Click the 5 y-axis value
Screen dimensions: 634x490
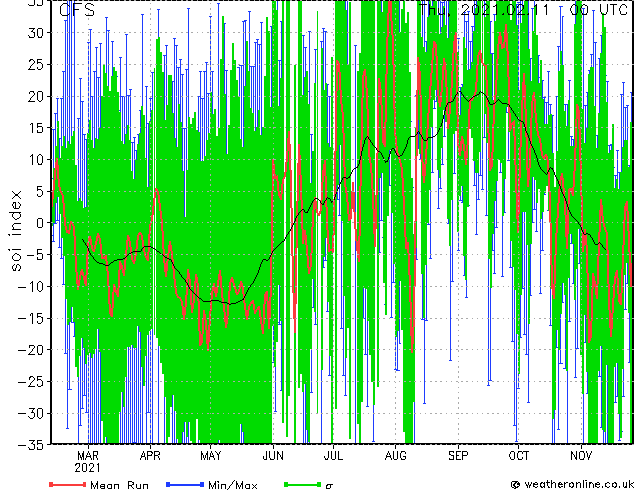point(42,192)
